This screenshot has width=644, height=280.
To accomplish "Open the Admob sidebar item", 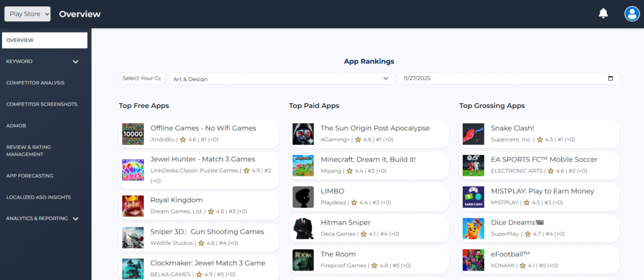I will pyautogui.click(x=17, y=126).
